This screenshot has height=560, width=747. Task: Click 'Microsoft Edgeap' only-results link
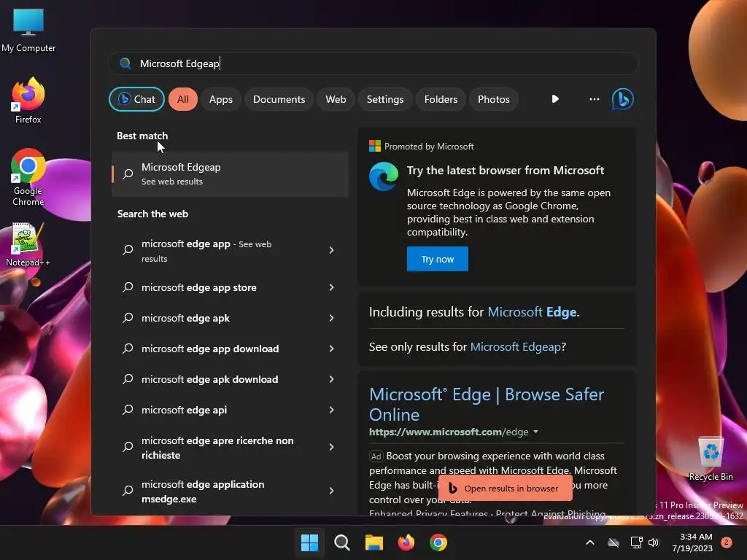[515, 346]
